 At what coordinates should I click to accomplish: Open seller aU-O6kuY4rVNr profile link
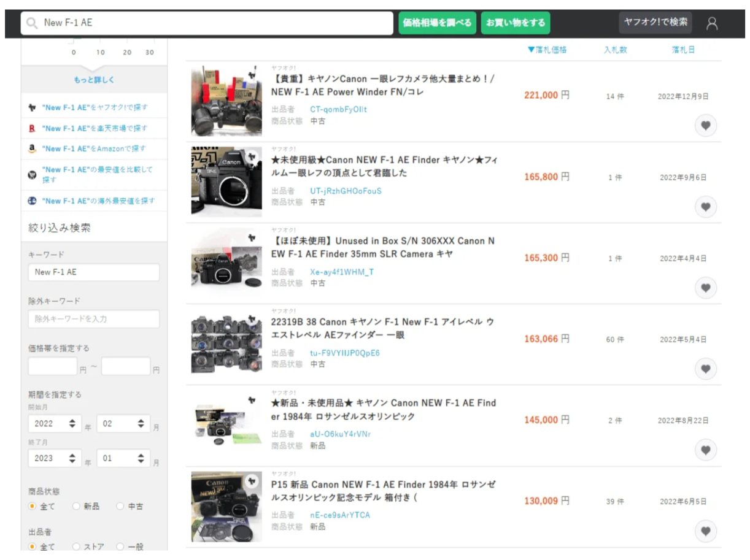tap(341, 434)
